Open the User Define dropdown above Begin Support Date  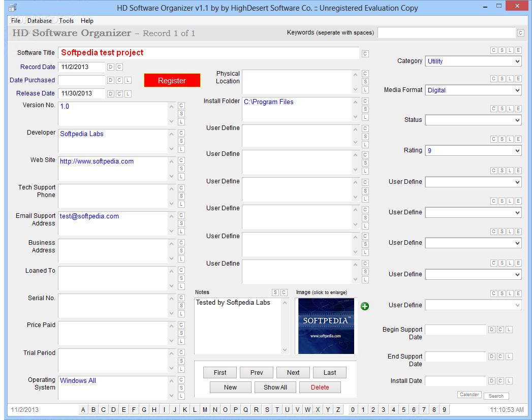[x=473, y=305]
